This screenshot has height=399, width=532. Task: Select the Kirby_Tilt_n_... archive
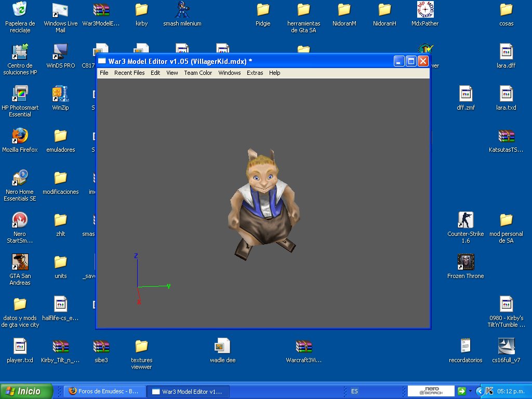click(x=60, y=351)
